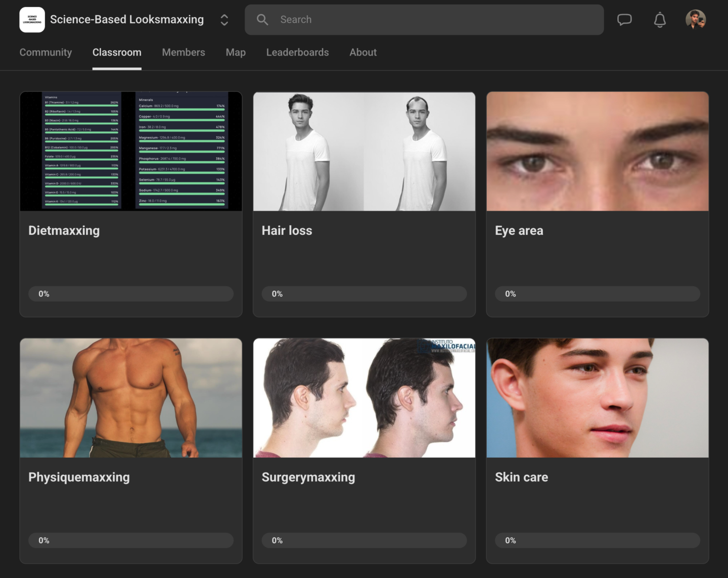View the Leaderboards tab
Viewport: 728px width, 578px height.
pyautogui.click(x=297, y=53)
